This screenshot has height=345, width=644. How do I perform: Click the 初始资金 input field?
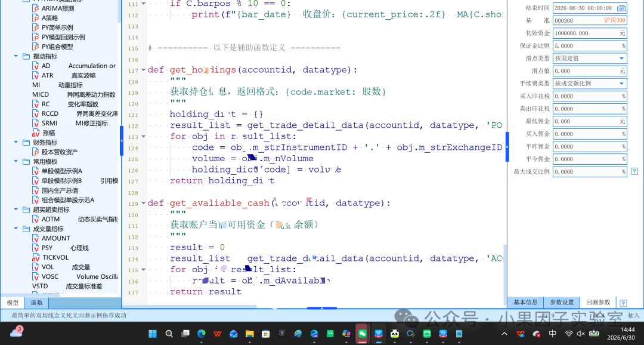590,33
